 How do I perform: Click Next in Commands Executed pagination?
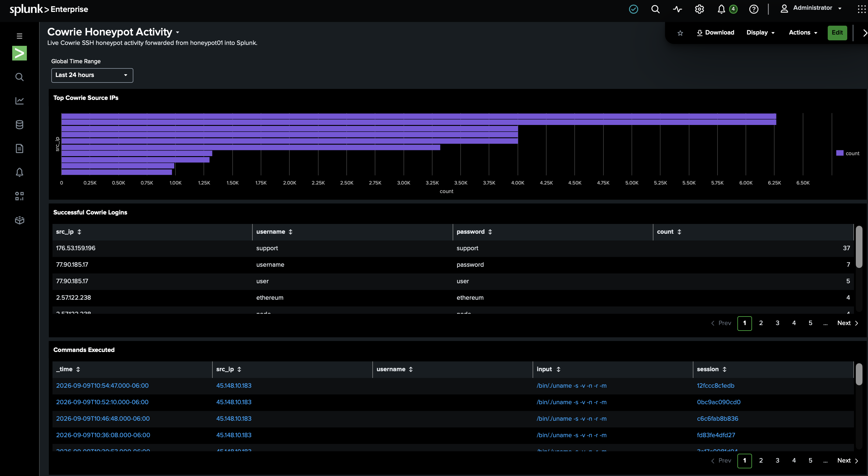click(x=848, y=460)
